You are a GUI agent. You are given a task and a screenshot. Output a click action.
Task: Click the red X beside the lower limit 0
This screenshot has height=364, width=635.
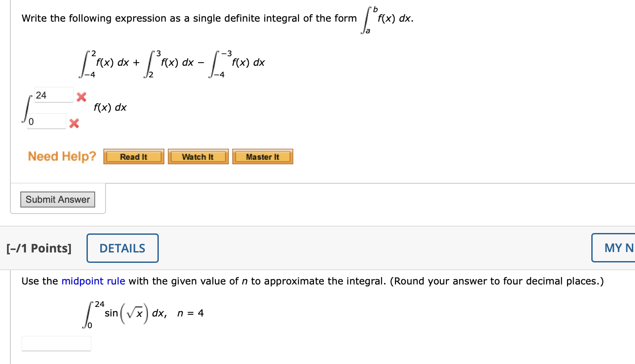tap(74, 124)
